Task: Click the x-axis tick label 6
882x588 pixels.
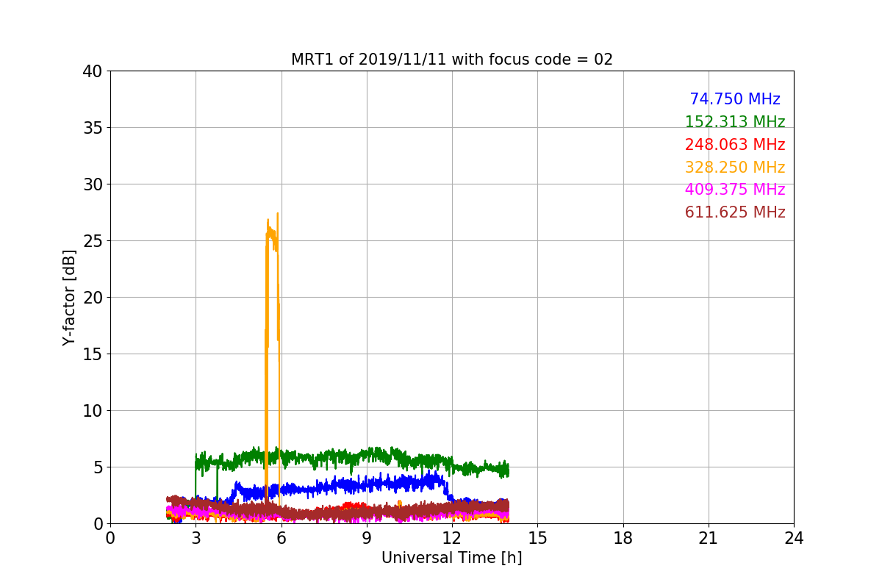Action: tap(281, 538)
